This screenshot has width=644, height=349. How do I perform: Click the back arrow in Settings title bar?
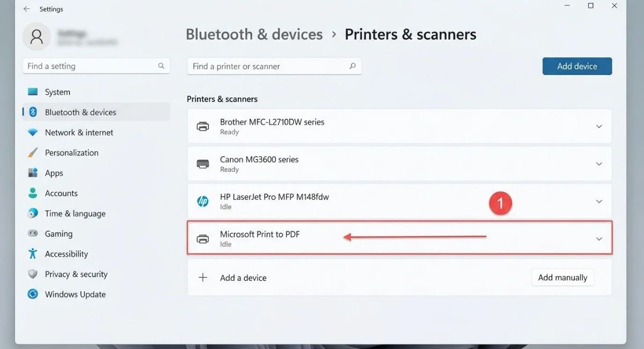coord(26,9)
